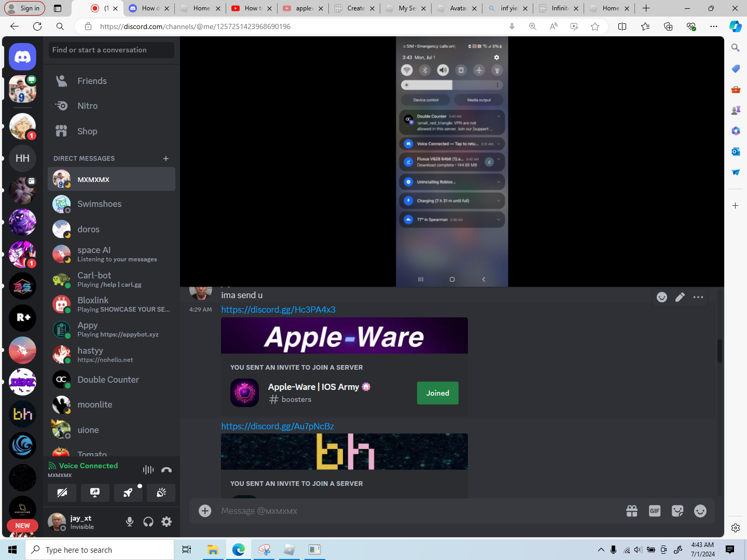Open Copilot in Edge sidebar
Viewport: 747px width, 560px height.
tap(736, 26)
